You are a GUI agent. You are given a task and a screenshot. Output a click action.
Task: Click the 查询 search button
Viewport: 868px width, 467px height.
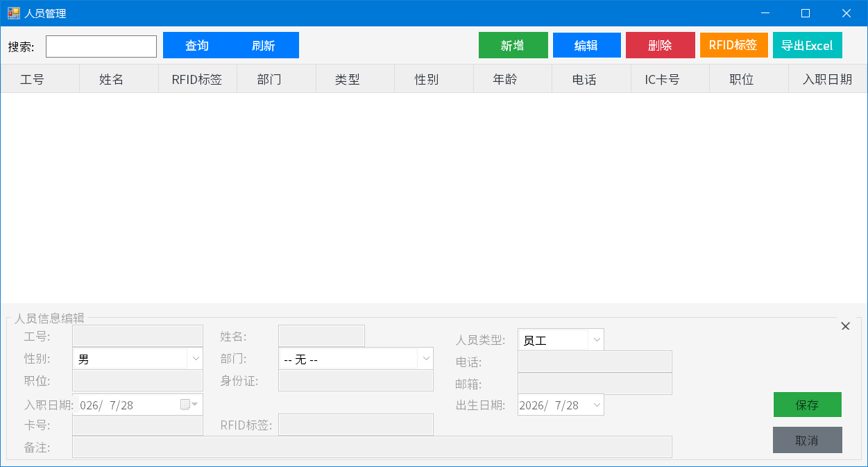coord(197,45)
